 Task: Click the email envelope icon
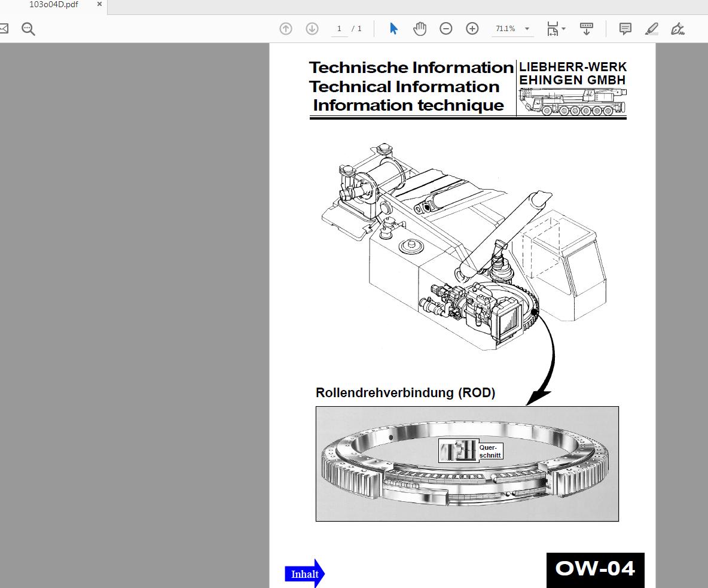coord(4,29)
